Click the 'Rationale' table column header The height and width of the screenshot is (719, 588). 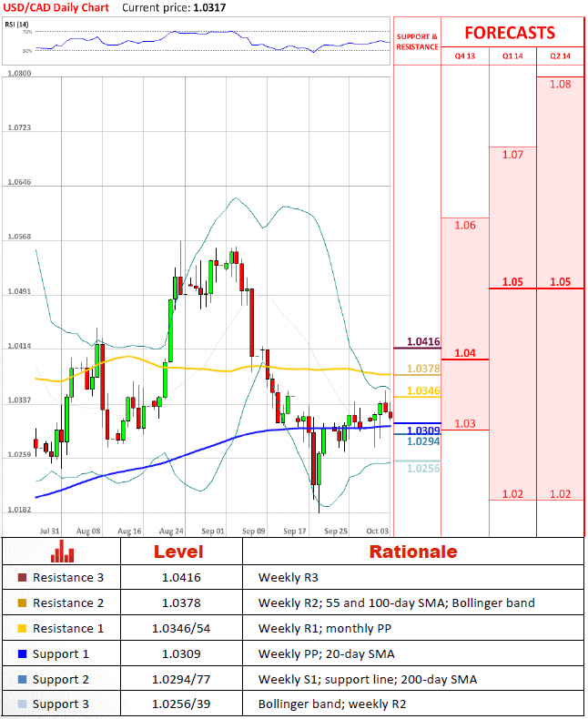click(x=413, y=552)
